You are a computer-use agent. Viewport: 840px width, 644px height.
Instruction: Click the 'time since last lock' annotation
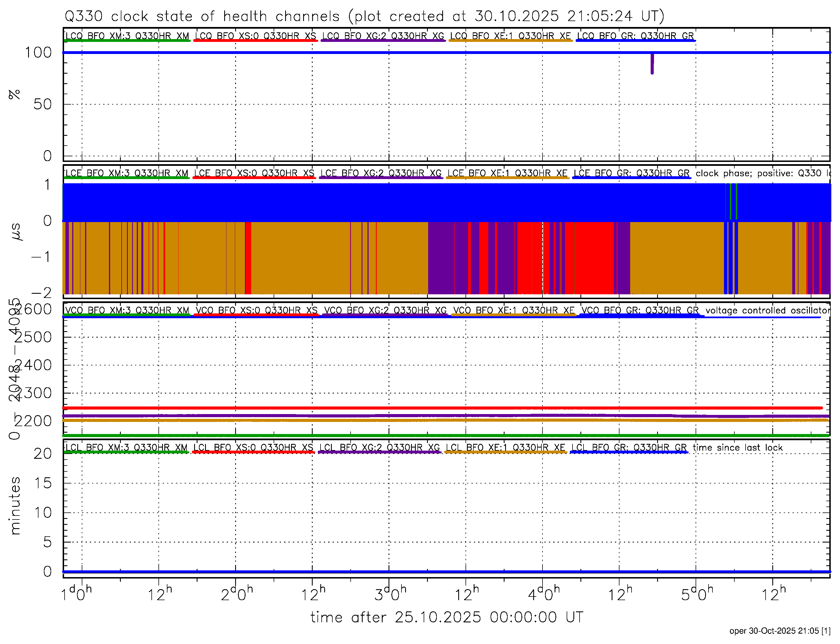(x=737, y=448)
